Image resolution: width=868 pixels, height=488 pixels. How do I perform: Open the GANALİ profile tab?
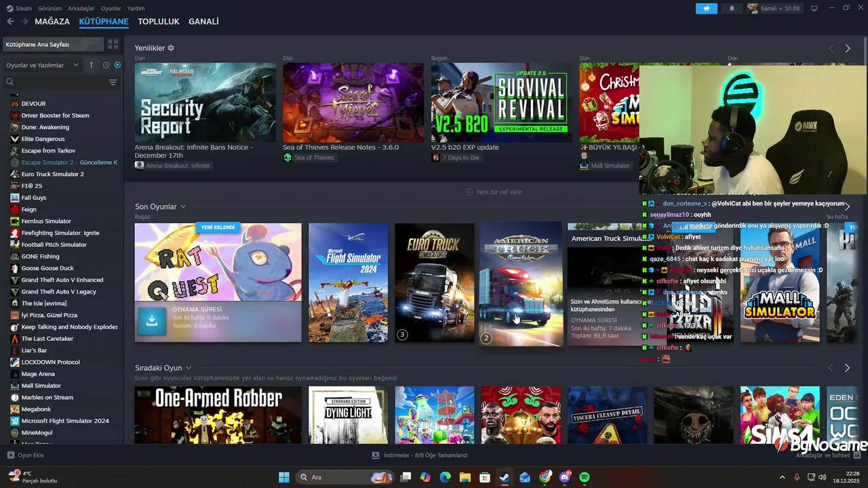click(203, 22)
